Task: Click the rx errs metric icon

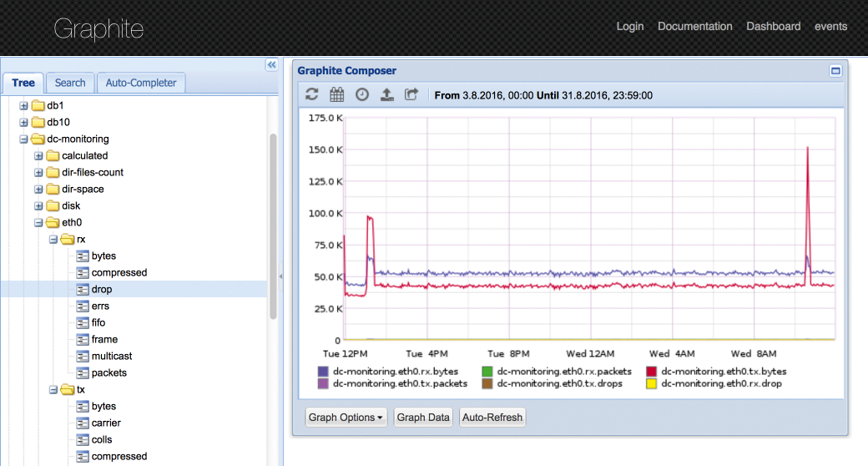Action: click(x=83, y=306)
